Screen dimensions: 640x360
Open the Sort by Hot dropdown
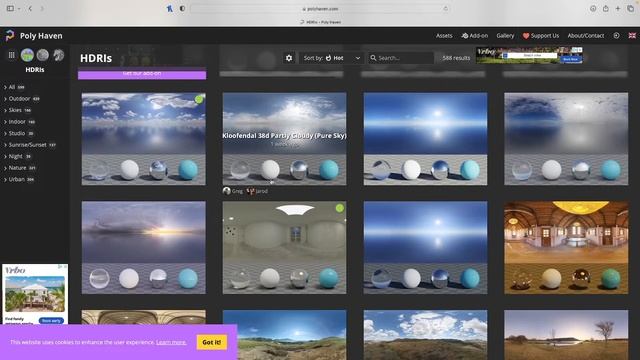click(x=331, y=58)
